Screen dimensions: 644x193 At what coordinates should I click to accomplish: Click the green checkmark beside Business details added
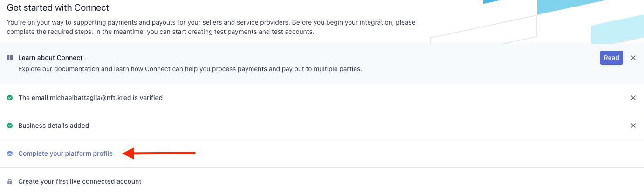tap(10, 126)
